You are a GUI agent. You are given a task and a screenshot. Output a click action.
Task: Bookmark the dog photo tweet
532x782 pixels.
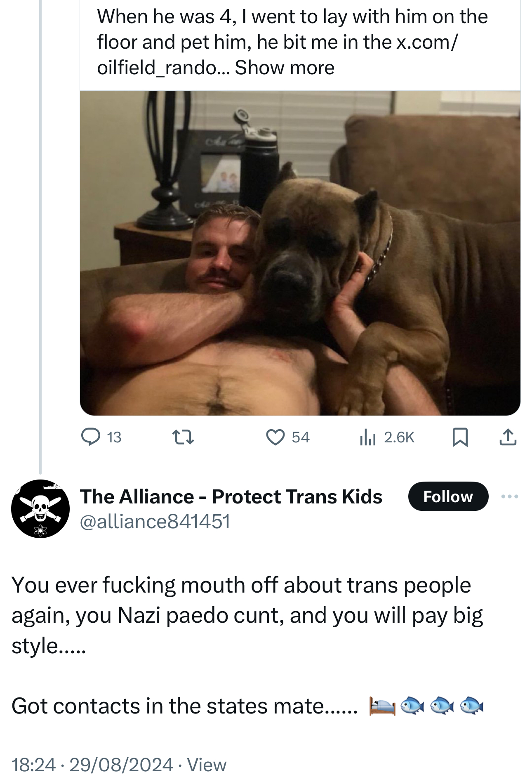point(460,437)
